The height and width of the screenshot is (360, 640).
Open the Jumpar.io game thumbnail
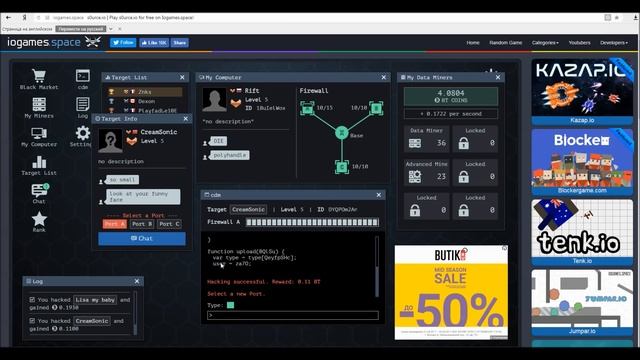(x=582, y=303)
